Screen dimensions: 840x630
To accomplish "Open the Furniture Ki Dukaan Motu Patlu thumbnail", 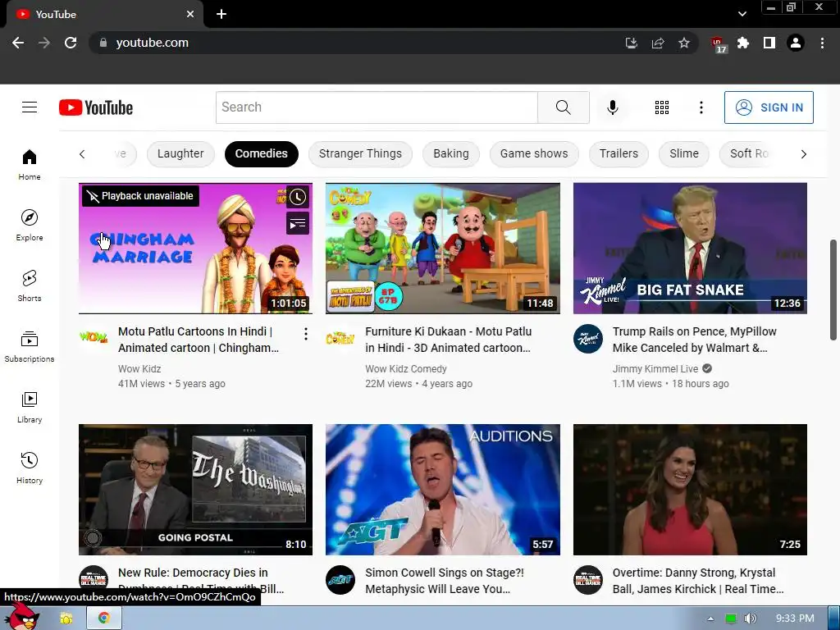I will [442, 248].
